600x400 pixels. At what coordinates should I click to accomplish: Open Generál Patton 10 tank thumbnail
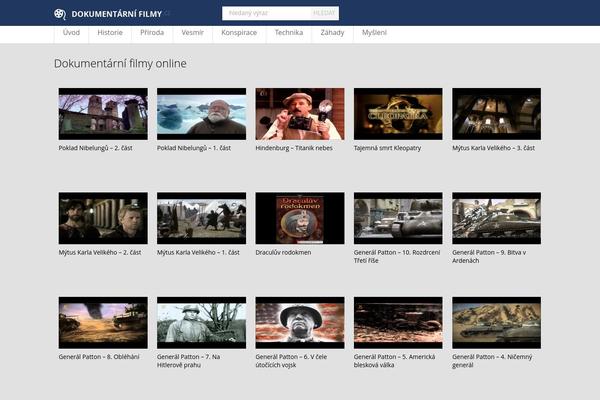coord(398,218)
